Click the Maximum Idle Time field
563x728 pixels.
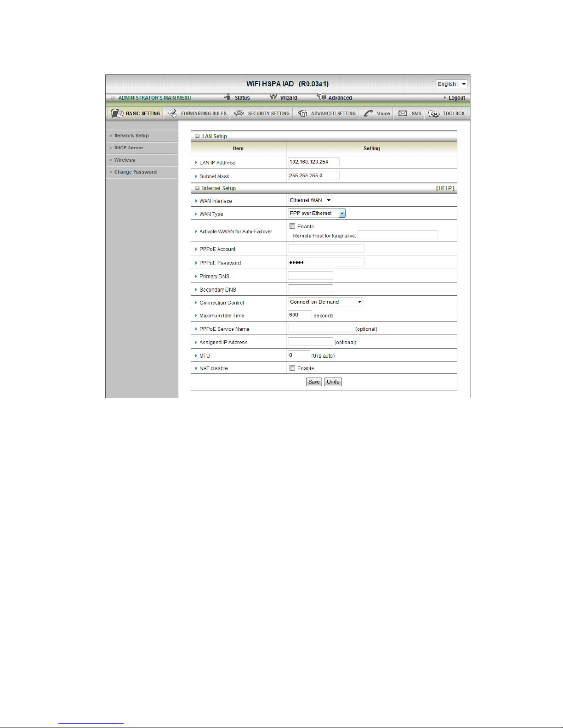300,315
